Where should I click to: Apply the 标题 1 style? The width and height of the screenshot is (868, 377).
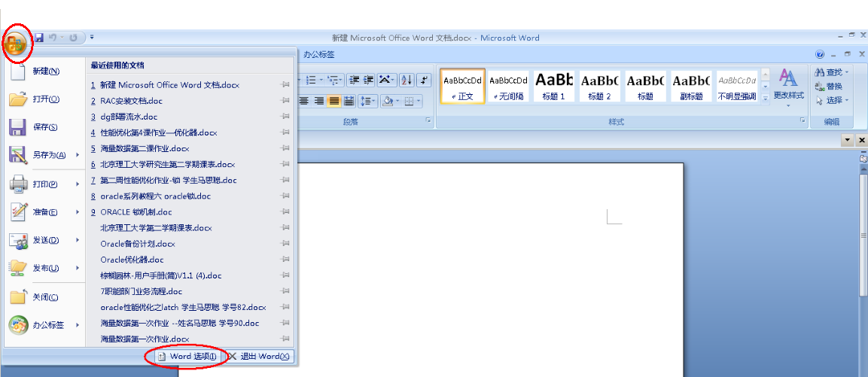(x=553, y=86)
